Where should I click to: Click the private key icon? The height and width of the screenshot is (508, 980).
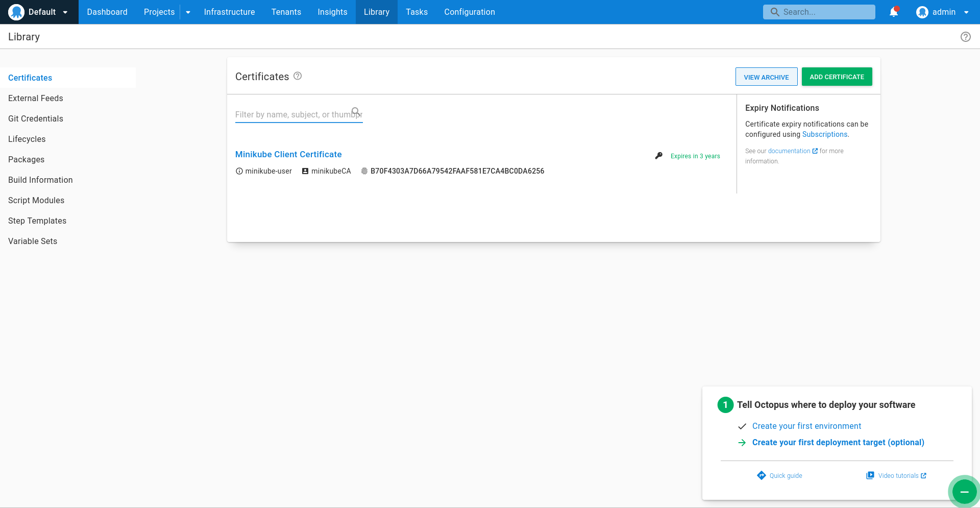pyautogui.click(x=659, y=156)
